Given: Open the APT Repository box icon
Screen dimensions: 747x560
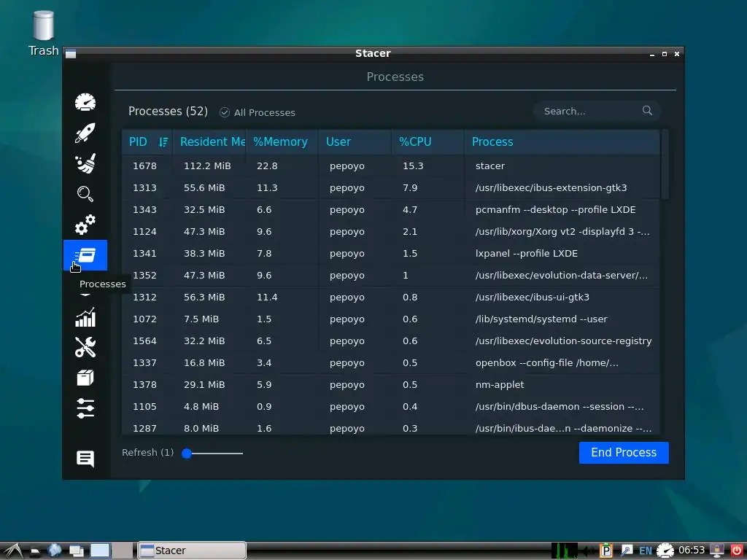Looking at the screenshot, I should coord(85,378).
